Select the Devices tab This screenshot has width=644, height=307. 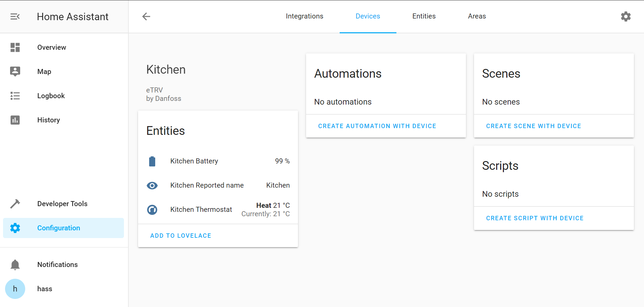[x=368, y=16]
